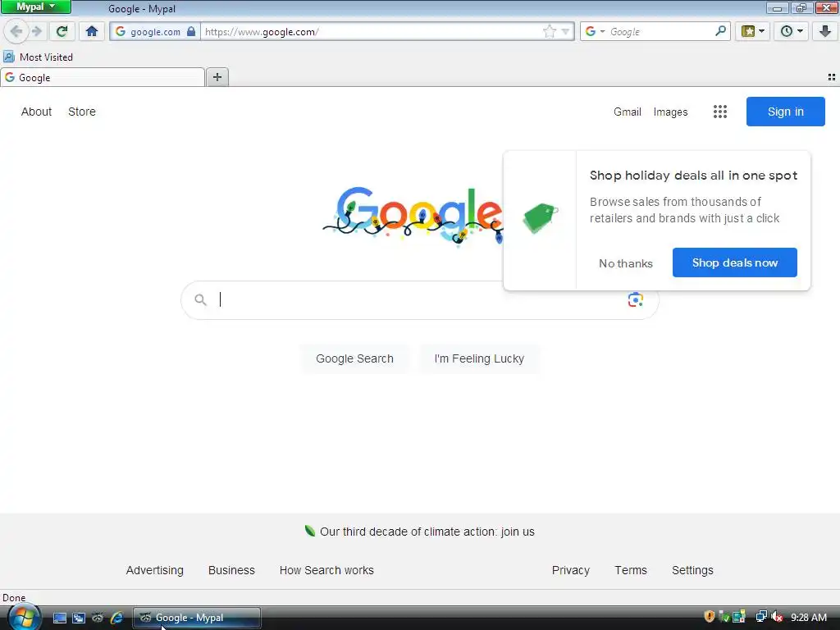Screen dimensions: 840x630
Task: Open the Google Store link
Action: [x=82, y=112]
